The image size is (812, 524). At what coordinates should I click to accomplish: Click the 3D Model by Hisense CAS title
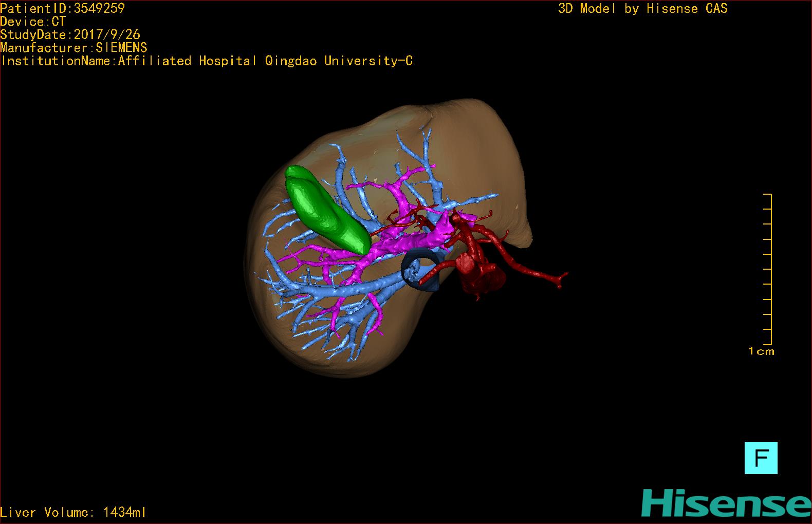point(642,9)
